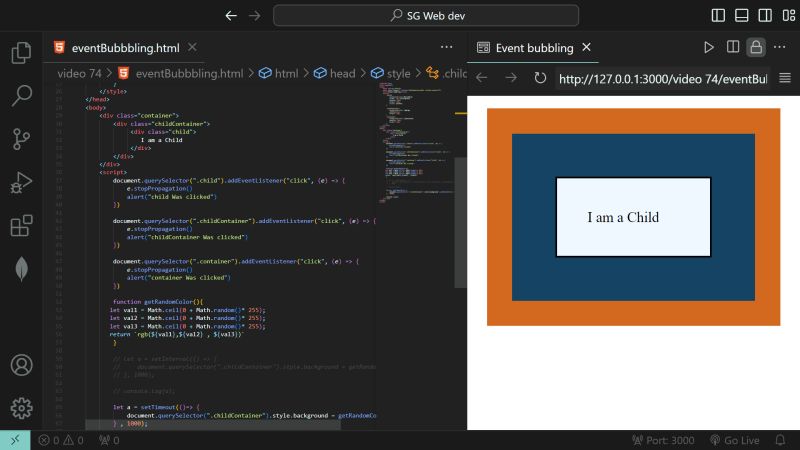Click the <div class="container"> code line
Viewport: 800px width, 450px height.
click(x=139, y=115)
